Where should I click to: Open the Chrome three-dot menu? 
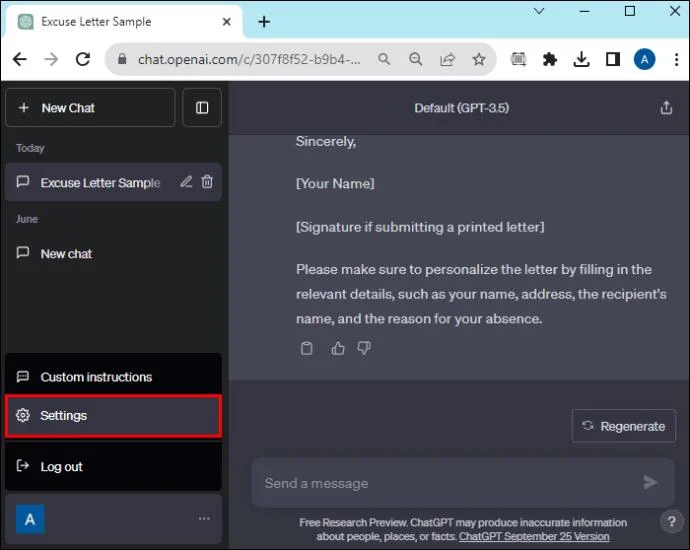pos(676,59)
